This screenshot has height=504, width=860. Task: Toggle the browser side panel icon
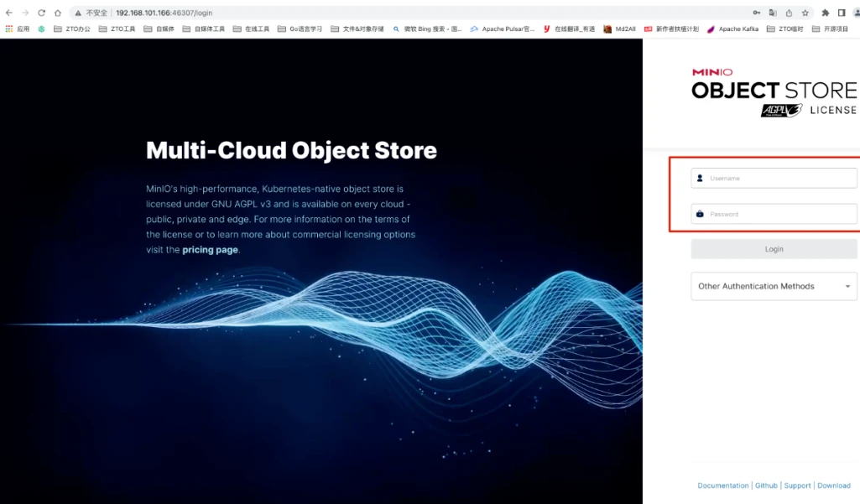[x=842, y=13]
